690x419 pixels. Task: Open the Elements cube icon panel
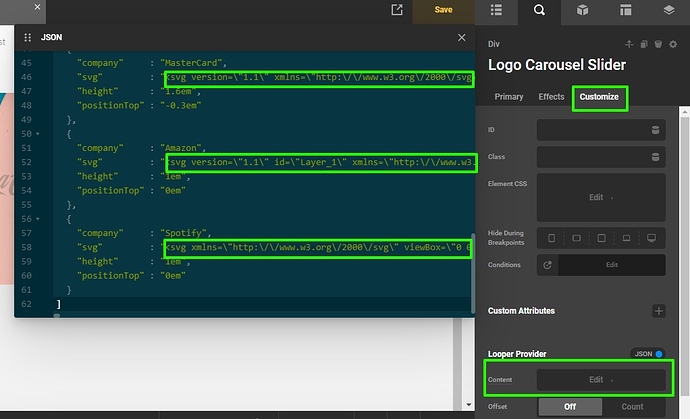tap(582, 11)
